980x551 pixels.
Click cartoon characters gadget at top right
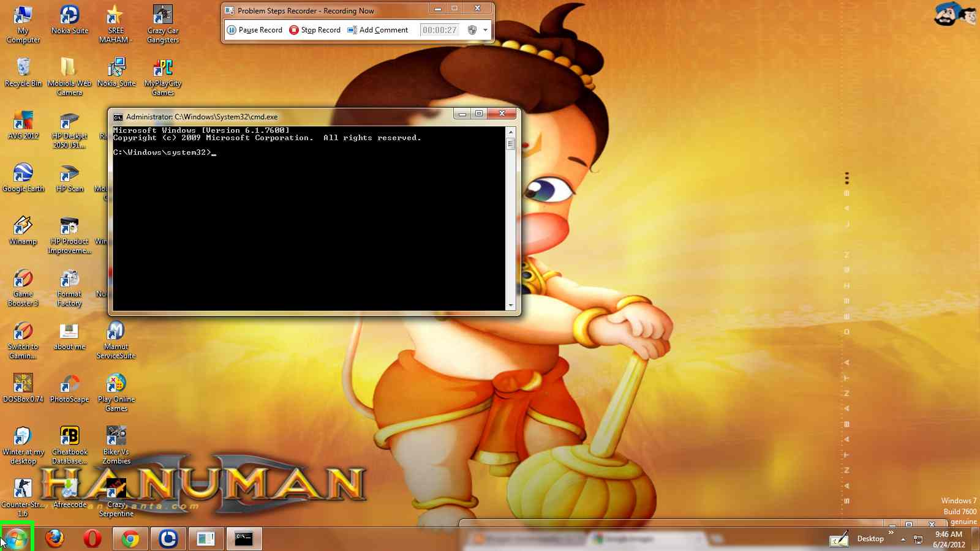point(955,14)
